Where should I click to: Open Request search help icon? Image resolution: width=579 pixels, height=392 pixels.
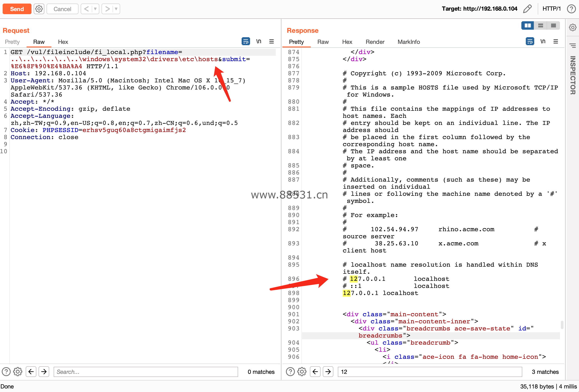tap(6, 372)
